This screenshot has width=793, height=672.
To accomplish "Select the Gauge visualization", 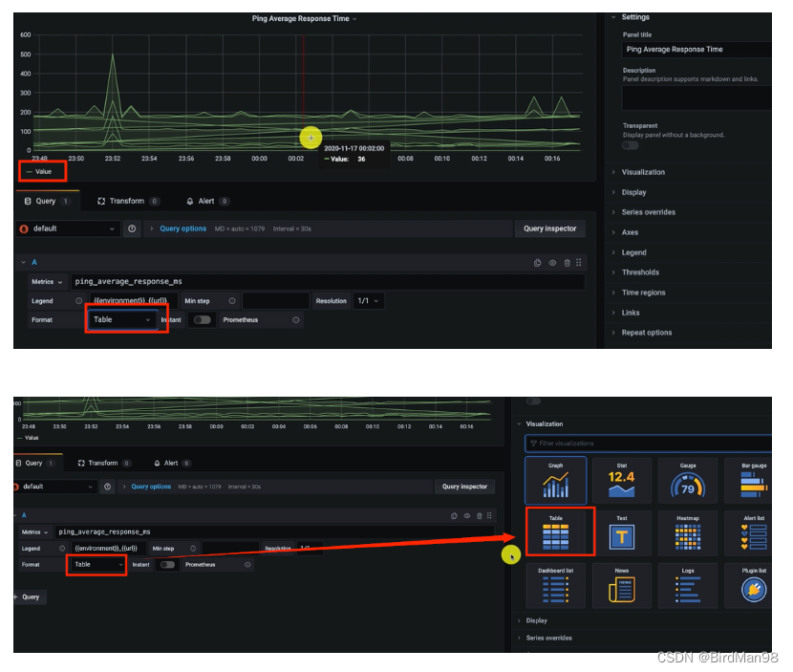I will click(687, 480).
